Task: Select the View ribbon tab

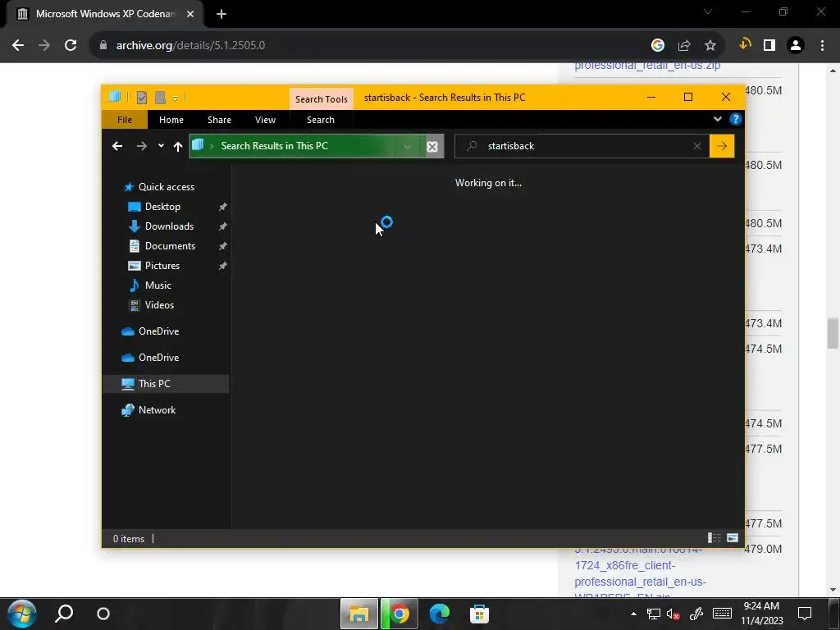Action: coord(265,120)
